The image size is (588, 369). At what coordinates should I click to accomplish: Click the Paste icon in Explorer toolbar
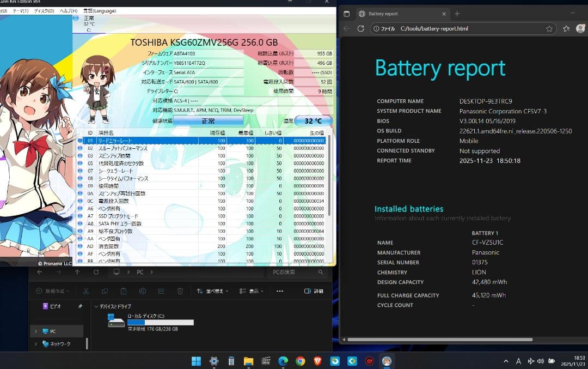point(122,292)
